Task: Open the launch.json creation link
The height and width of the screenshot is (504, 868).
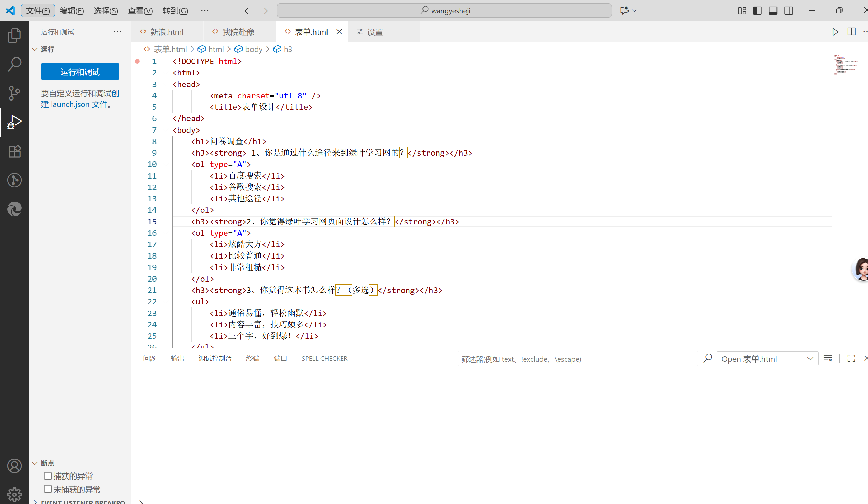Action: point(70,104)
